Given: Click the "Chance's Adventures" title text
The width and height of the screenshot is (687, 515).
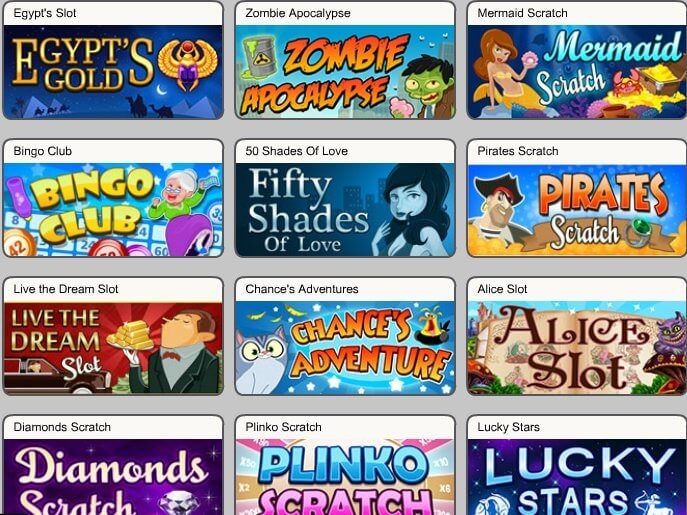Looking at the screenshot, I should coord(302,289).
